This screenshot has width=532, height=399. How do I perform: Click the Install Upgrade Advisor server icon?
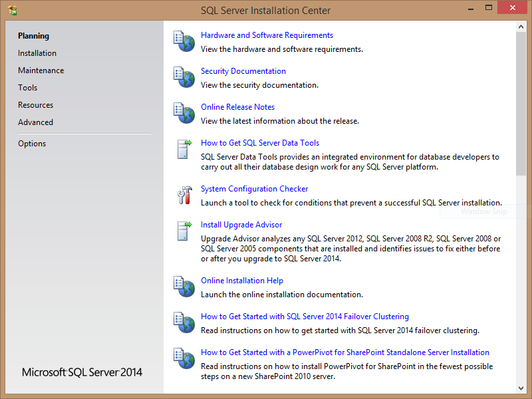[184, 231]
